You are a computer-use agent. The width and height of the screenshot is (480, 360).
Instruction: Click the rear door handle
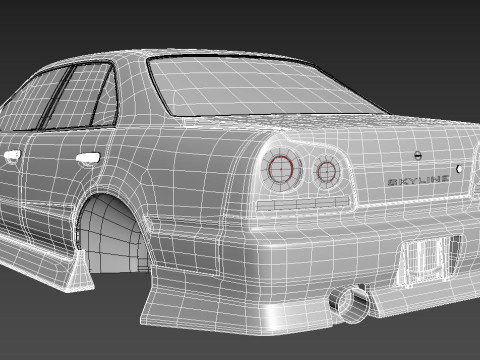tap(88, 159)
